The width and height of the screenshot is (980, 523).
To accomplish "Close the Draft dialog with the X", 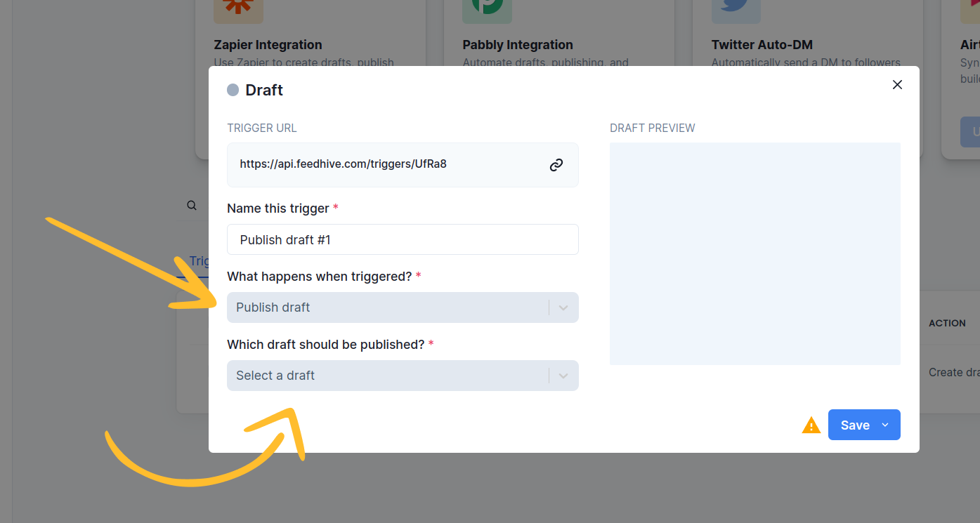I will point(897,85).
